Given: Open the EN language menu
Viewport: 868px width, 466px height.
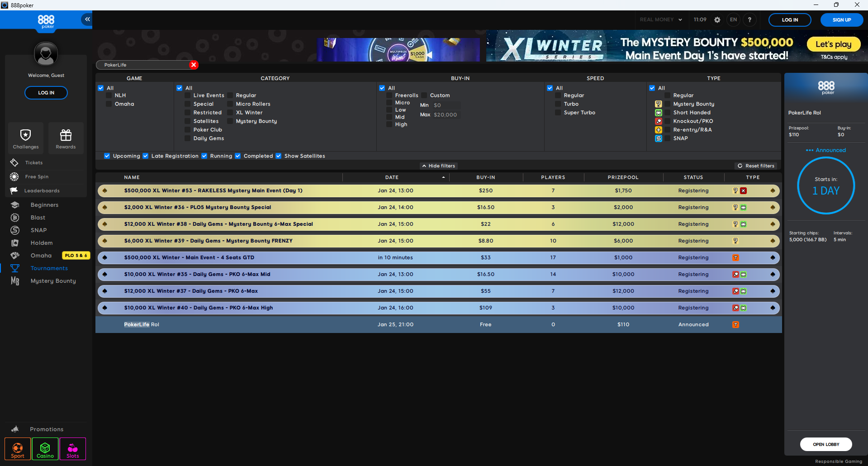Looking at the screenshot, I should tap(733, 19).
